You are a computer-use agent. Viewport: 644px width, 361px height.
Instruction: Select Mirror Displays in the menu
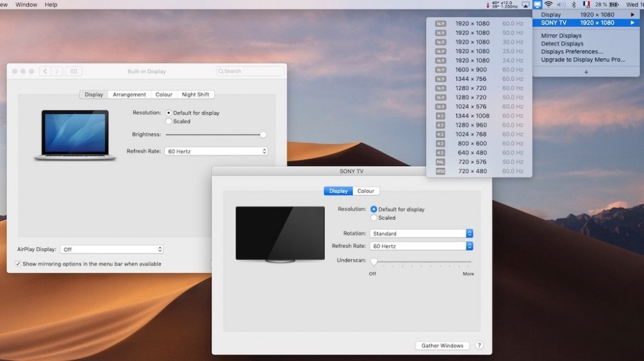pyautogui.click(x=561, y=36)
